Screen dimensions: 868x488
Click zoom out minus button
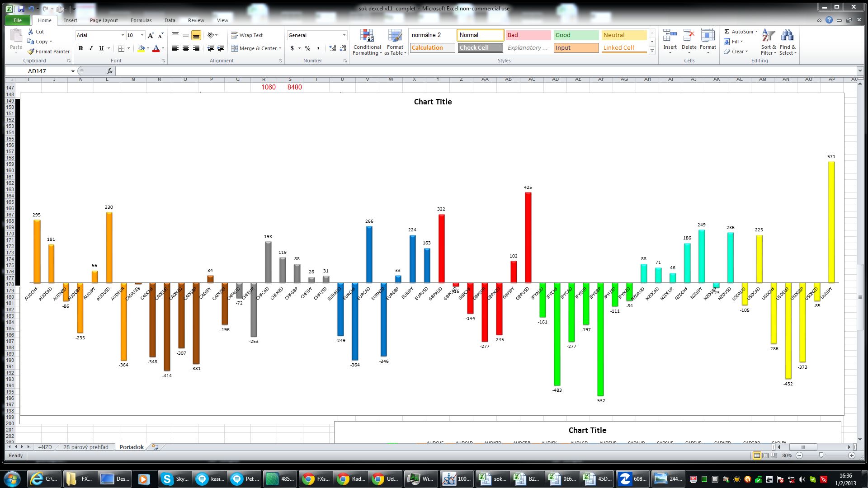pos(799,455)
